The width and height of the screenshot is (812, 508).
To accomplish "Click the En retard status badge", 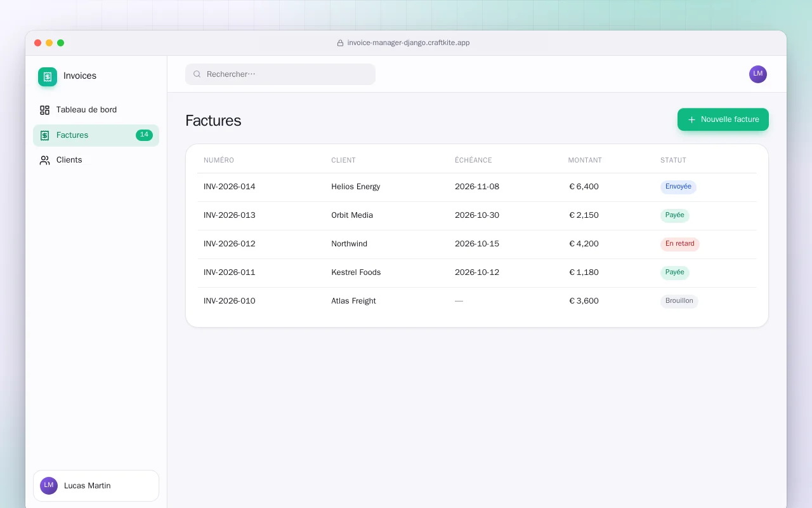I will pyautogui.click(x=680, y=244).
